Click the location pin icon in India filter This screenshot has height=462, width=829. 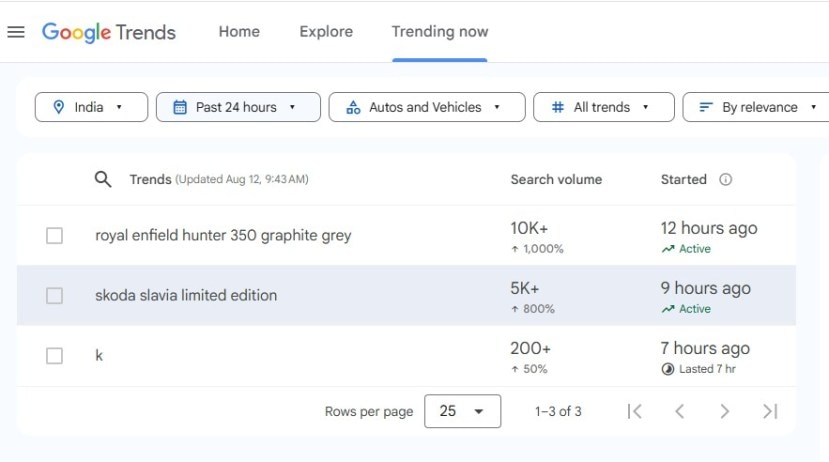coord(59,107)
